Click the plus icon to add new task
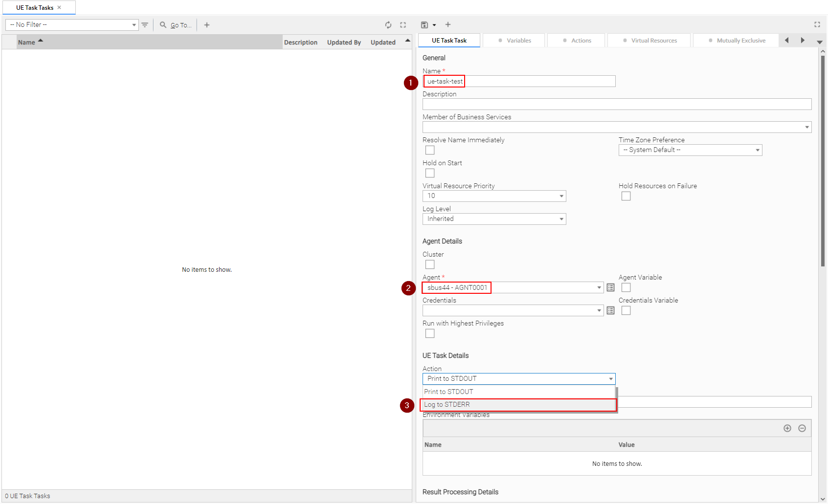Screen dimensions: 828x504 (207, 25)
